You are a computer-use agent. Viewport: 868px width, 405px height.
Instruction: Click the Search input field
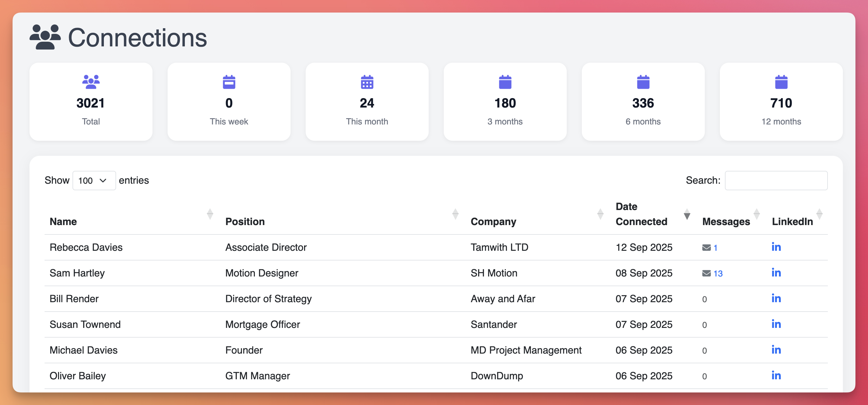pos(776,181)
